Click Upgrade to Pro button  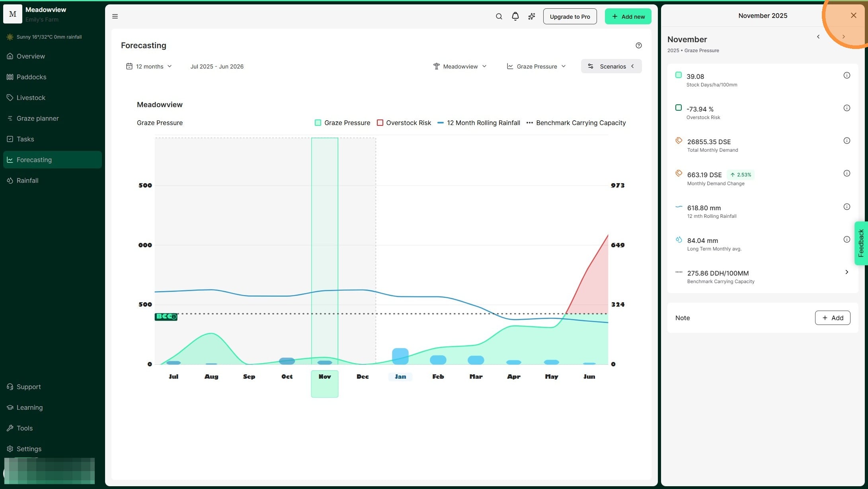(570, 16)
